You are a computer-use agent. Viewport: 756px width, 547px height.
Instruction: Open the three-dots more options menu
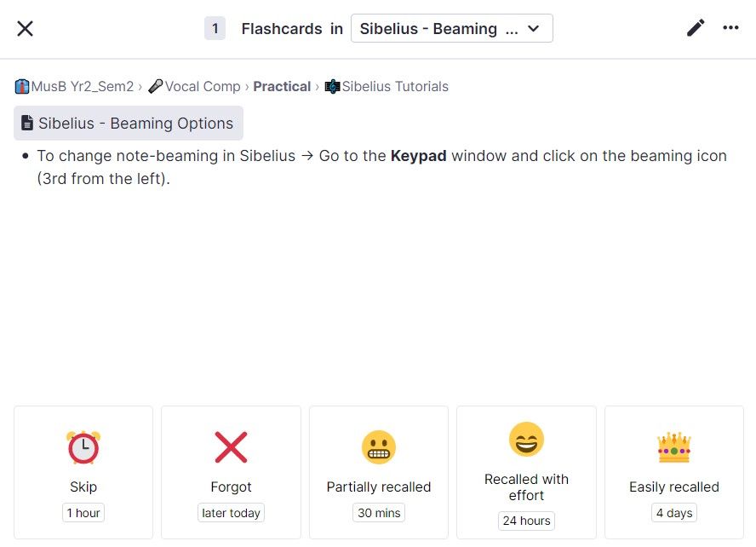[730, 28]
